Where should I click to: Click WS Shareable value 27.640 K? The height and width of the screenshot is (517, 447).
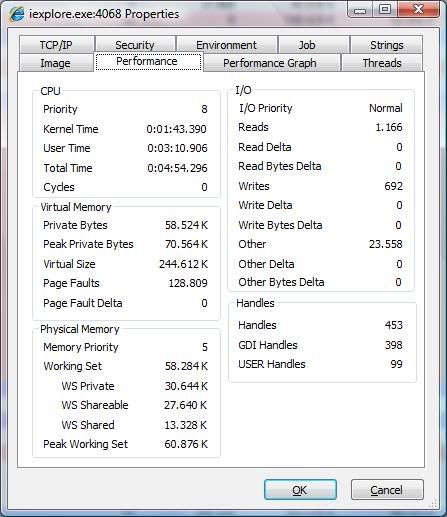[x=185, y=405]
